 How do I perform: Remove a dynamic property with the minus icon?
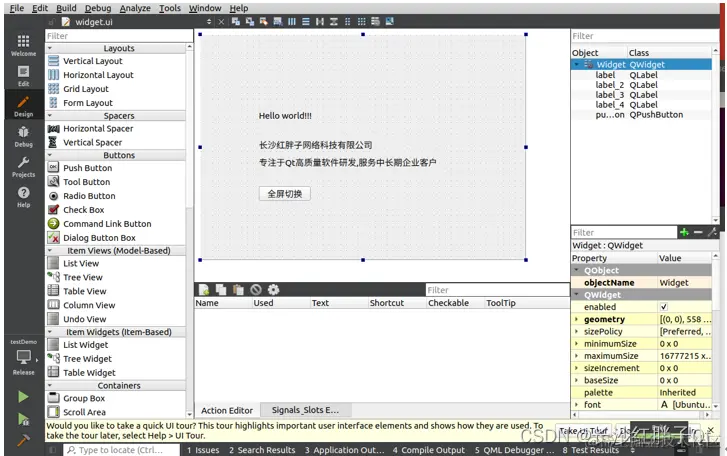pyautogui.click(x=698, y=232)
